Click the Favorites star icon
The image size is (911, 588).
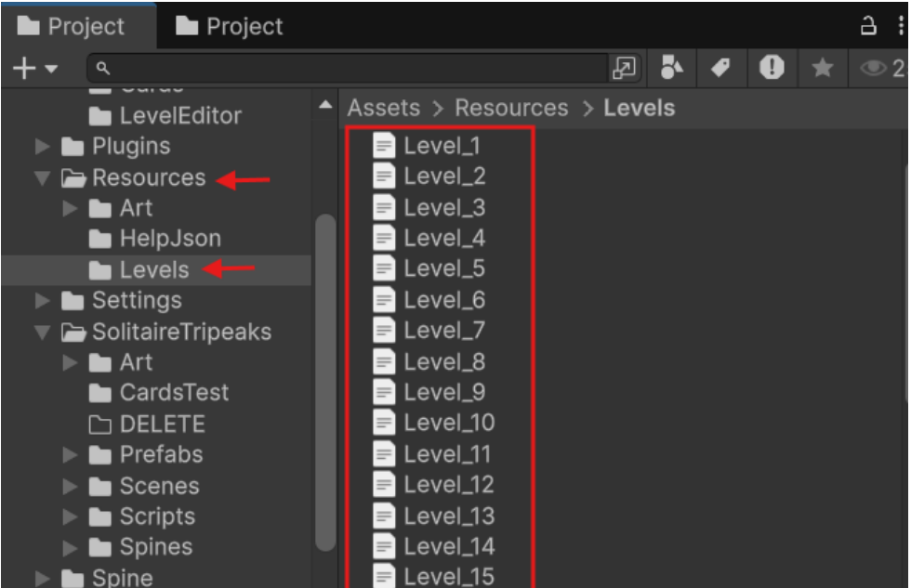(822, 68)
